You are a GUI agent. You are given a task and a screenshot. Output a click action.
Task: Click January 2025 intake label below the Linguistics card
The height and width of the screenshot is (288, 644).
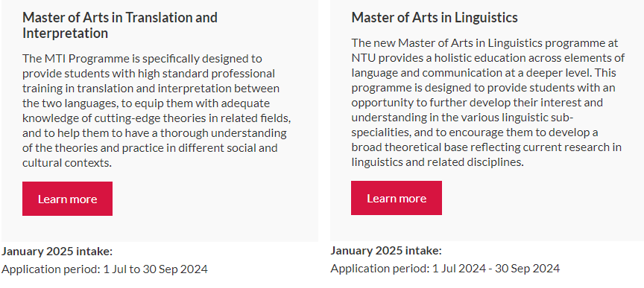coord(386,250)
